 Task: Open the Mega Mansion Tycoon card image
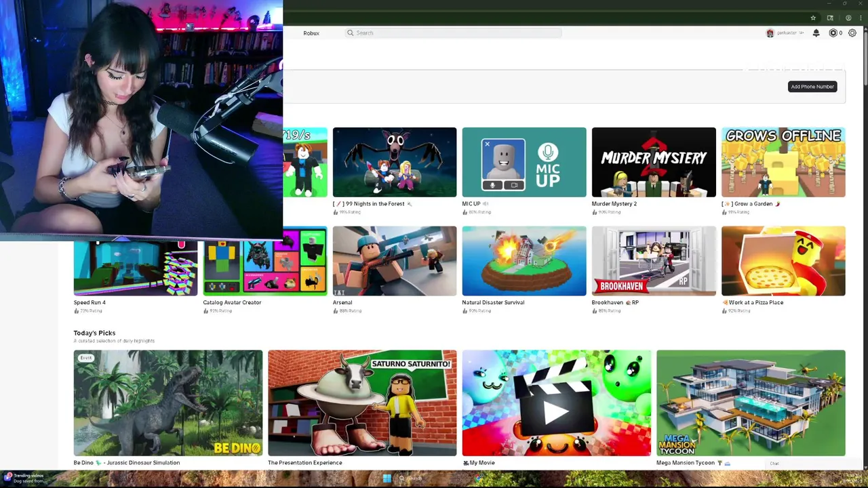751,403
